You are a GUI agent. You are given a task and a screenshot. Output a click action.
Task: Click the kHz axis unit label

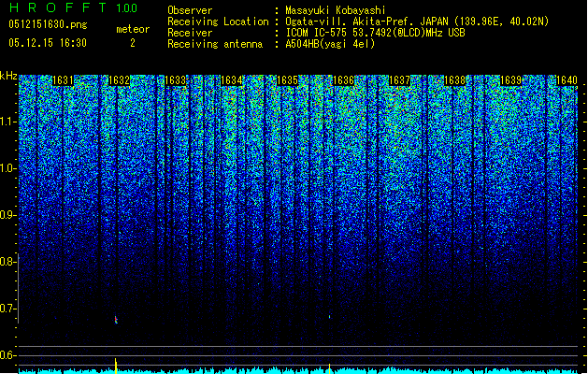click(8, 76)
